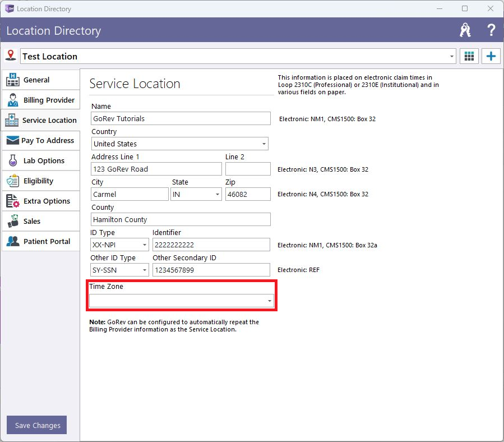Click the Zip field showing 46082
This screenshot has width=504, height=442.
click(248, 194)
